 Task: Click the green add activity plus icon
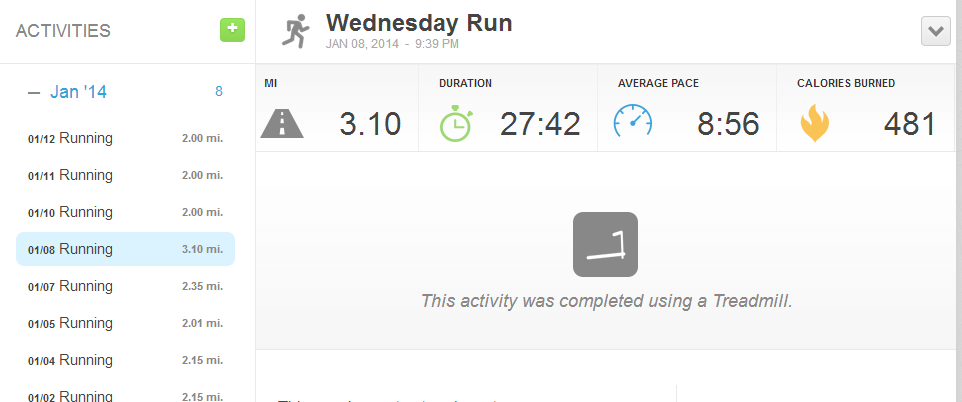[x=233, y=30]
